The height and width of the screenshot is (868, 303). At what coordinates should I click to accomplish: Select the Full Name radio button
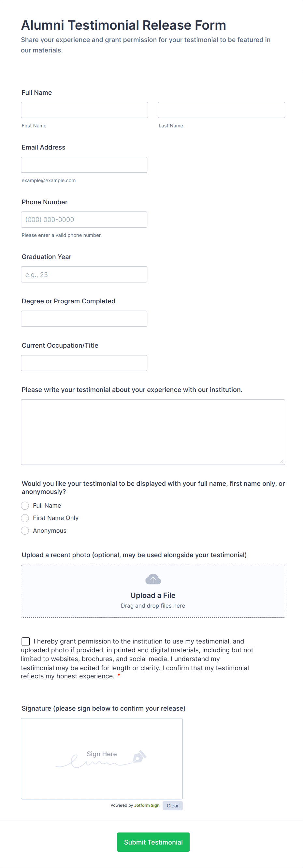[x=25, y=505]
